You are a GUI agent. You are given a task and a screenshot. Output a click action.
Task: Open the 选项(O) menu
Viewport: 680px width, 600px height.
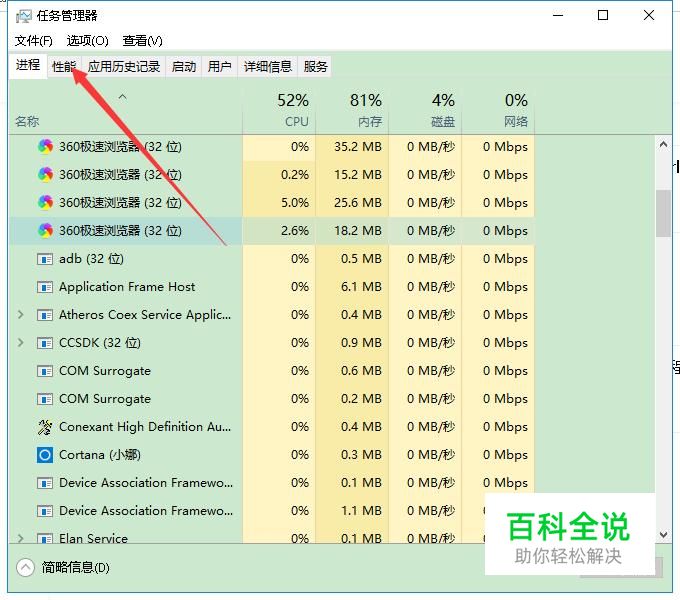pos(87,41)
